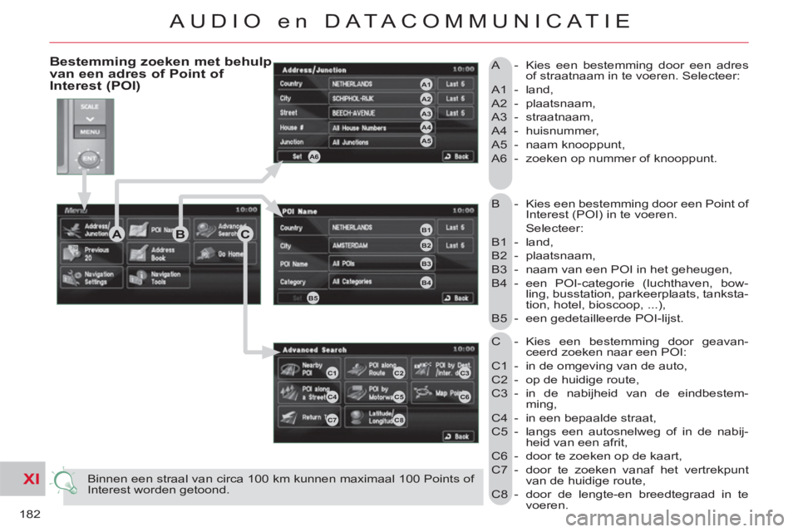Viewport: 798px width, 532px height.
Task: Click Last 5 next to Country in Address/Junction
Action: (x=456, y=84)
